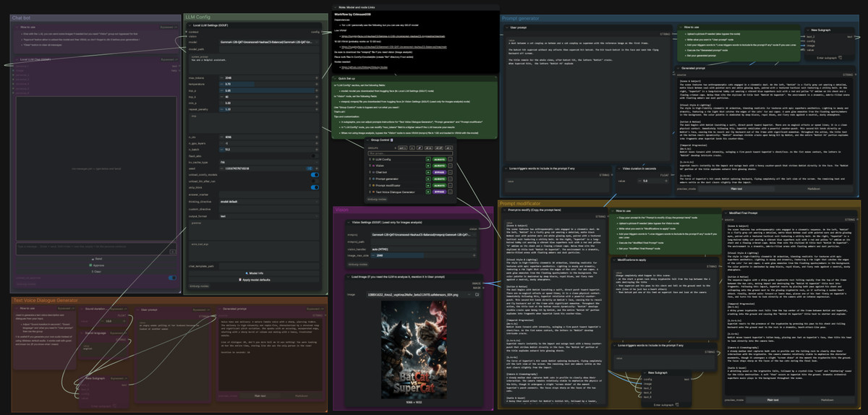Click Clear button in Chat bot
This screenshot has height=415, width=868.
pyautogui.click(x=96, y=272)
